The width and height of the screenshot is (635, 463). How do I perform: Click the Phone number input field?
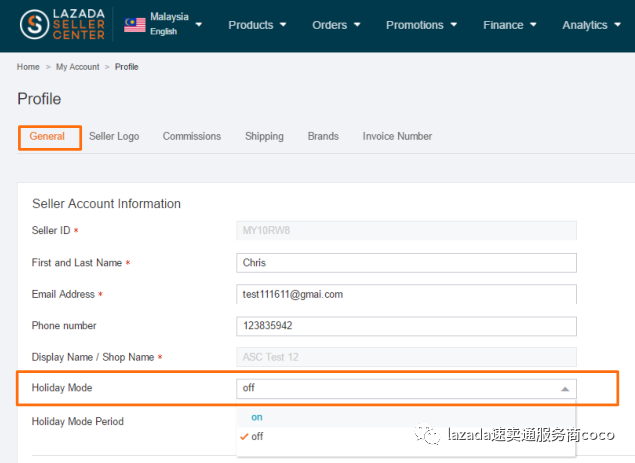click(x=406, y=326)
